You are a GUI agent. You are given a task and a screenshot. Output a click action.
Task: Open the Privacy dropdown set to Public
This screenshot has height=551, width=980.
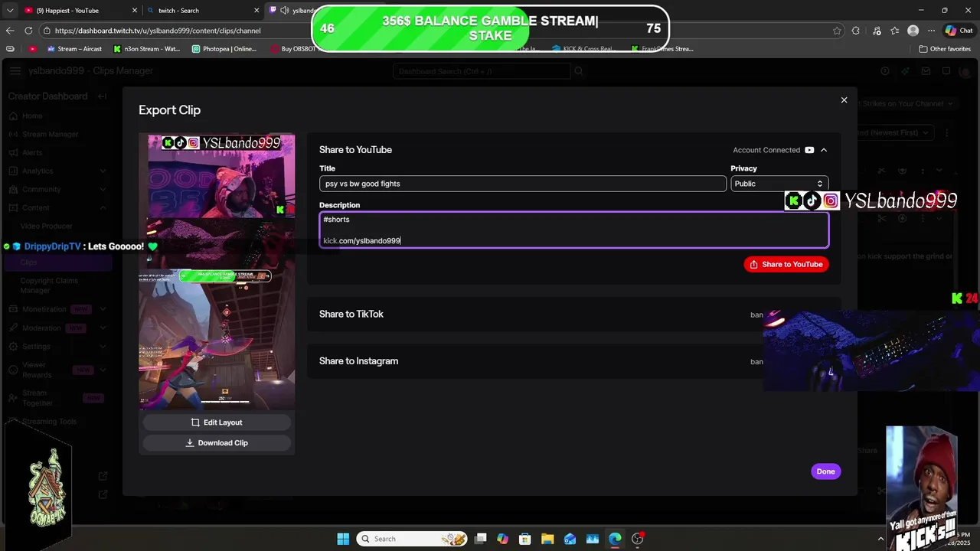(779, 184)
